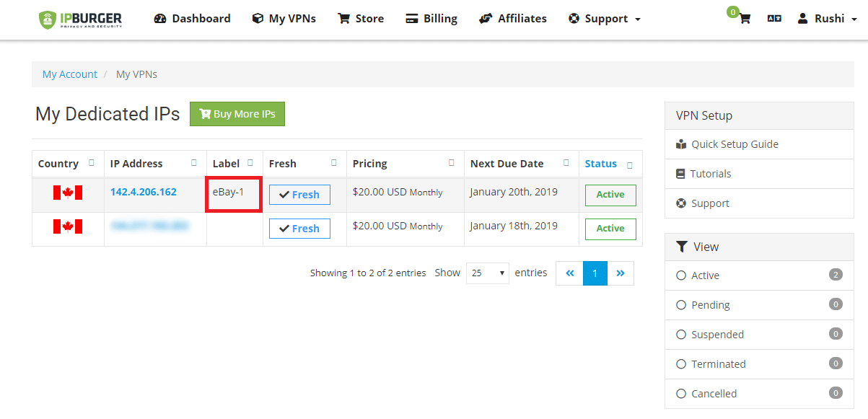The height and width of the screenshot is (419, 868).
Task: Go to the Dashboard menu item
Action: tap(192, 19)
